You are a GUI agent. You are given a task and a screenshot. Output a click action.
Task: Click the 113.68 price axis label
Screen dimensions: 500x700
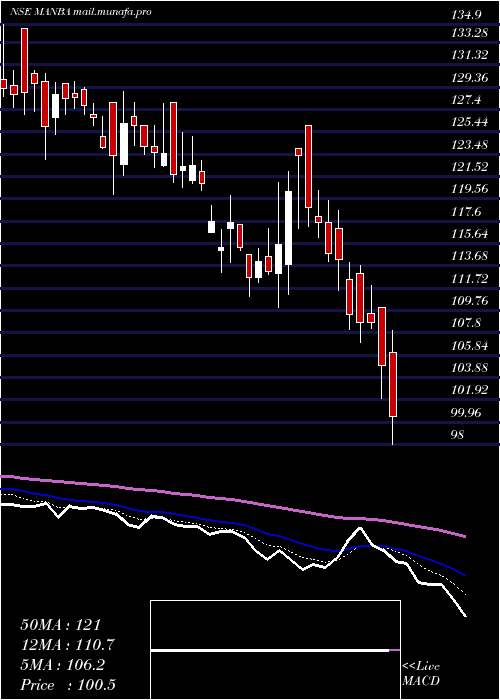click(x=471, y=256)
